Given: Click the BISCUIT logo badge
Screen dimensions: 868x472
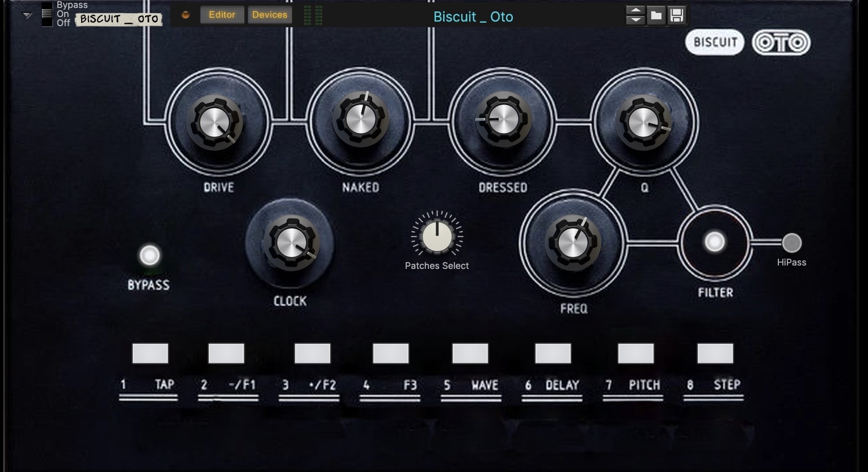Looking at the screenshot, I should pos(715,42).
